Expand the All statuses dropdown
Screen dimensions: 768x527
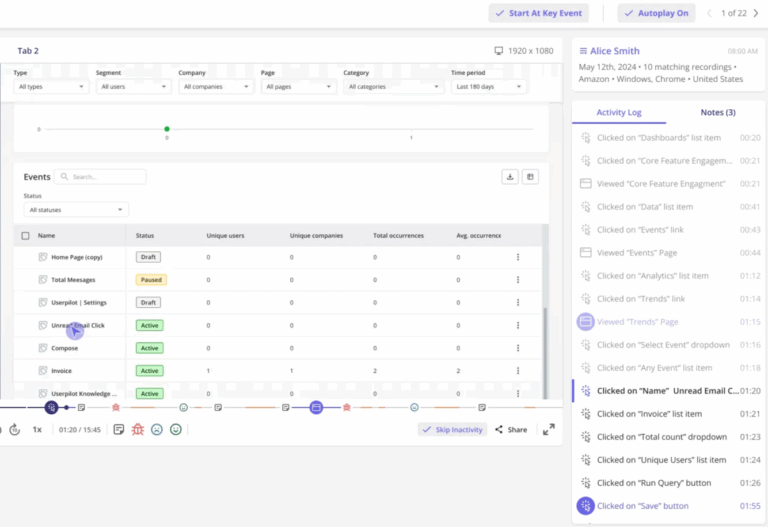[x=76, y=210]
